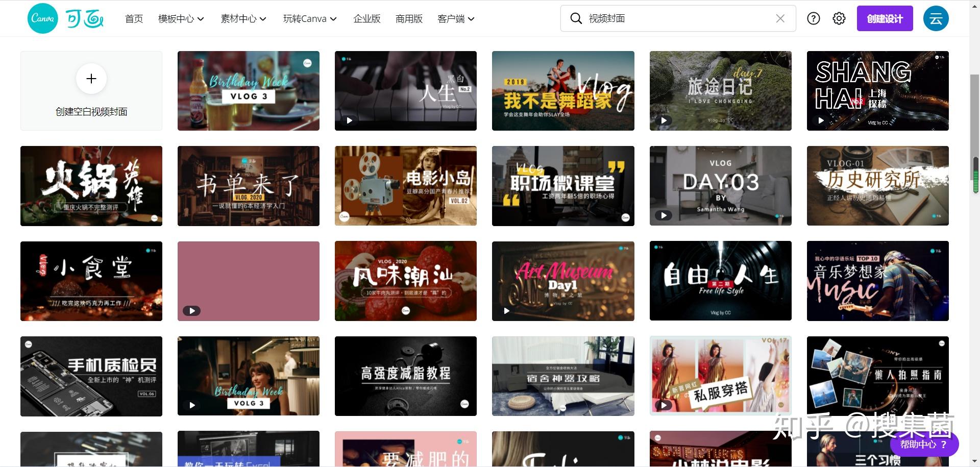Select the 职场微课堂 template thumbnail
980x467 pixels.
pos(563,186)
